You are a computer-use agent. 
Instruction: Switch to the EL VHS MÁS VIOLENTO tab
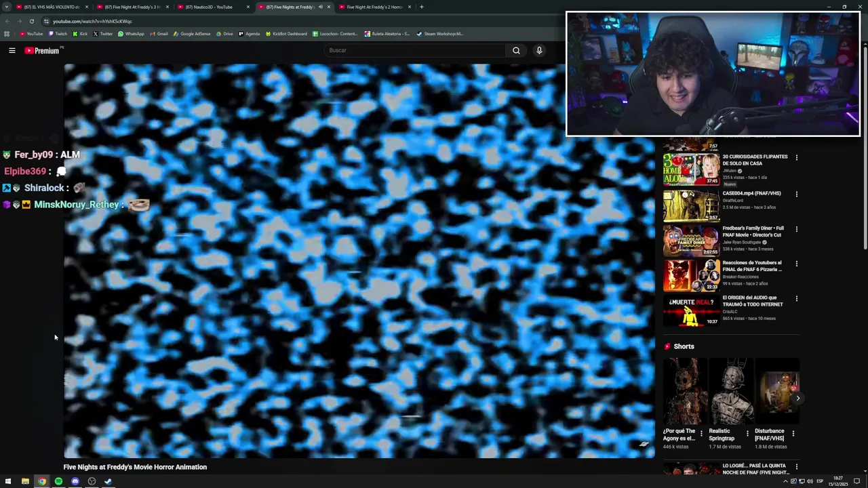(x=53, y=7)
